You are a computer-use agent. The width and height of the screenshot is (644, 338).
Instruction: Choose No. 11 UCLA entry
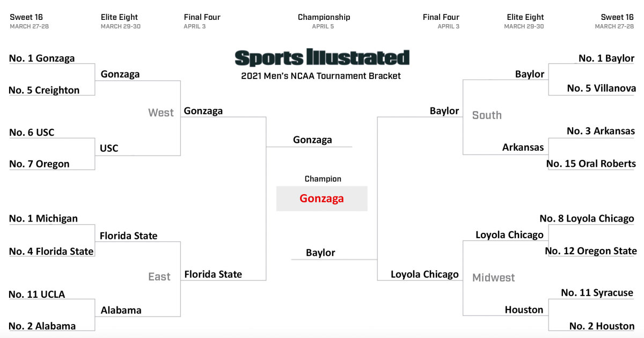point(37,294)
